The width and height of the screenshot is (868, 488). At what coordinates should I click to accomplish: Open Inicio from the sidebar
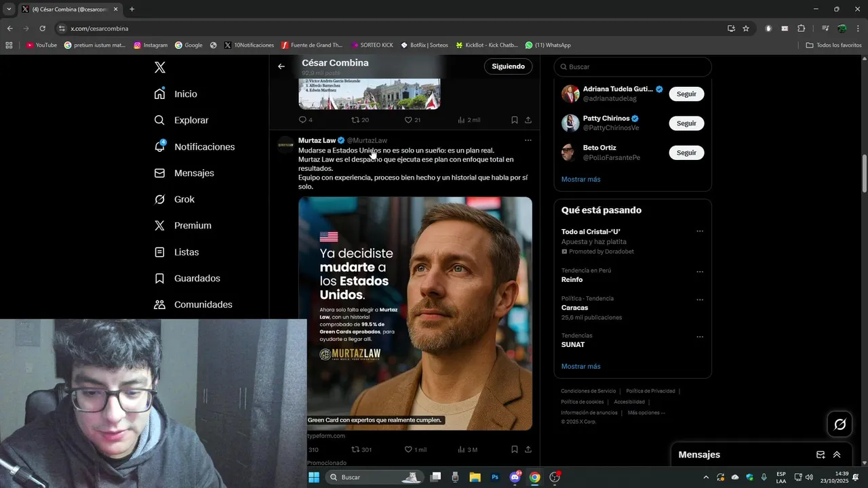176,94
